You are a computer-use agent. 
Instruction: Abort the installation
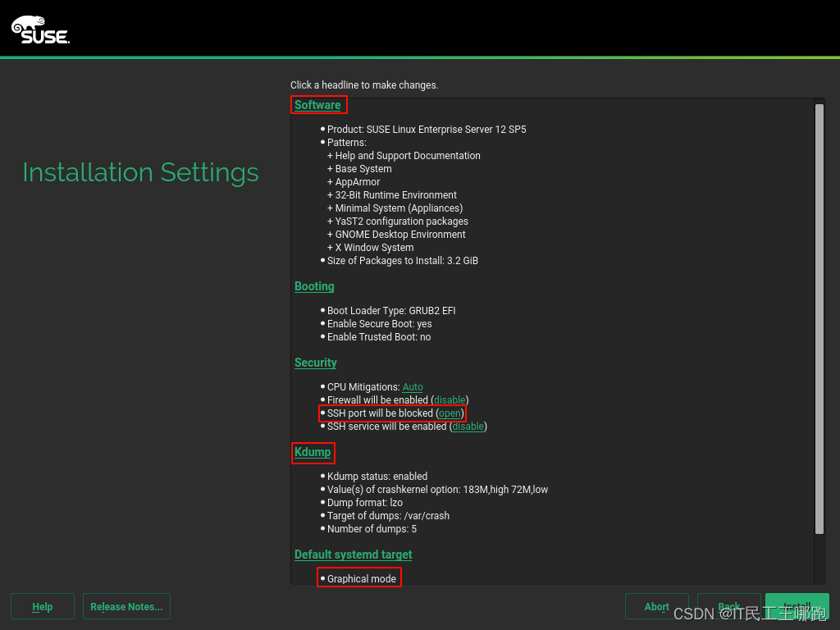coord(657,606)
